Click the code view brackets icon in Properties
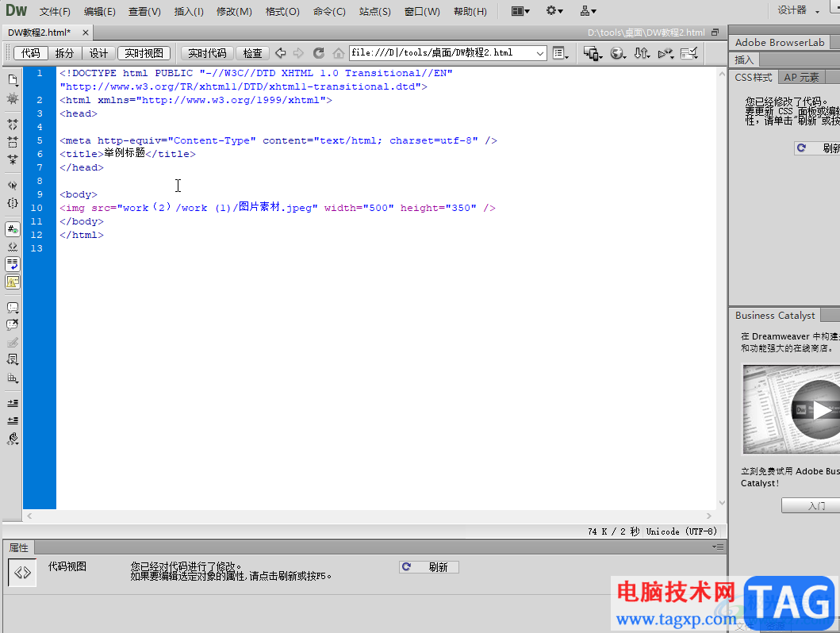Viewport: 840px width, 633px height. pyautogui.click(x=22, y=573)
